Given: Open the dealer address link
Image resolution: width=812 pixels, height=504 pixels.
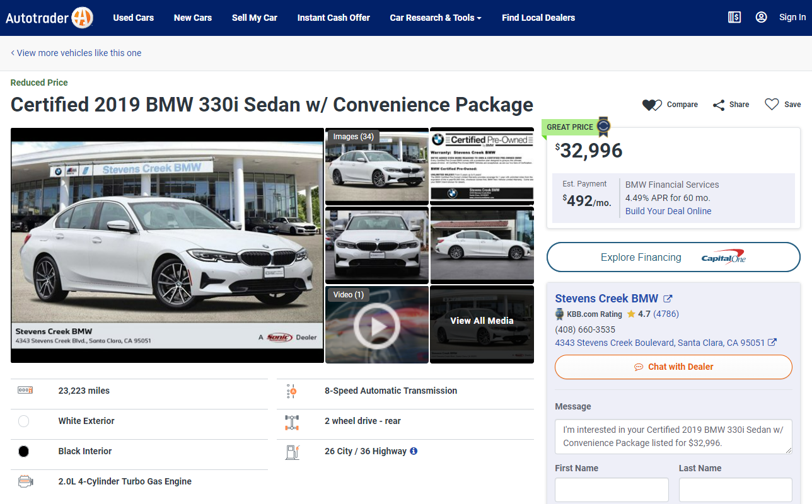Looking at the screenshot, I should coord(659,343).
